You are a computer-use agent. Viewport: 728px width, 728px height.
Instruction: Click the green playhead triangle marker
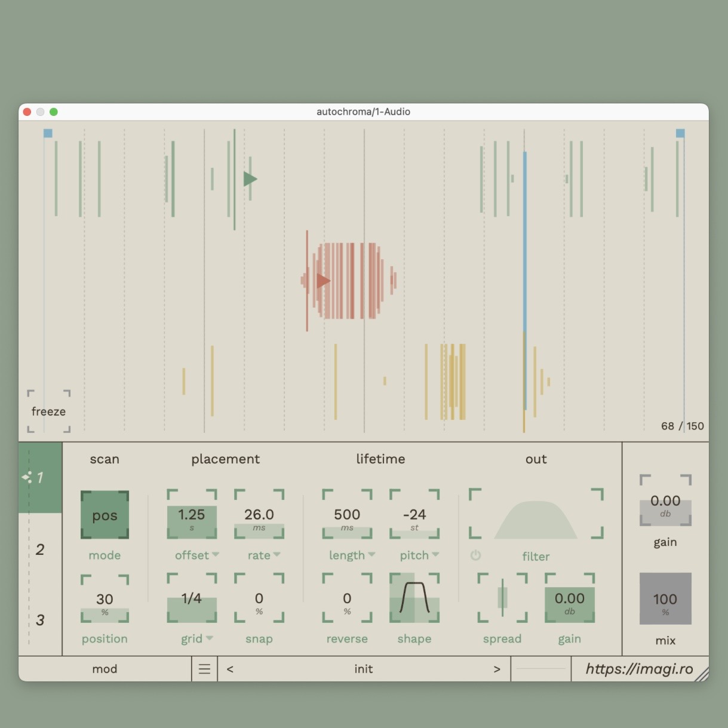tap(250, 179)
